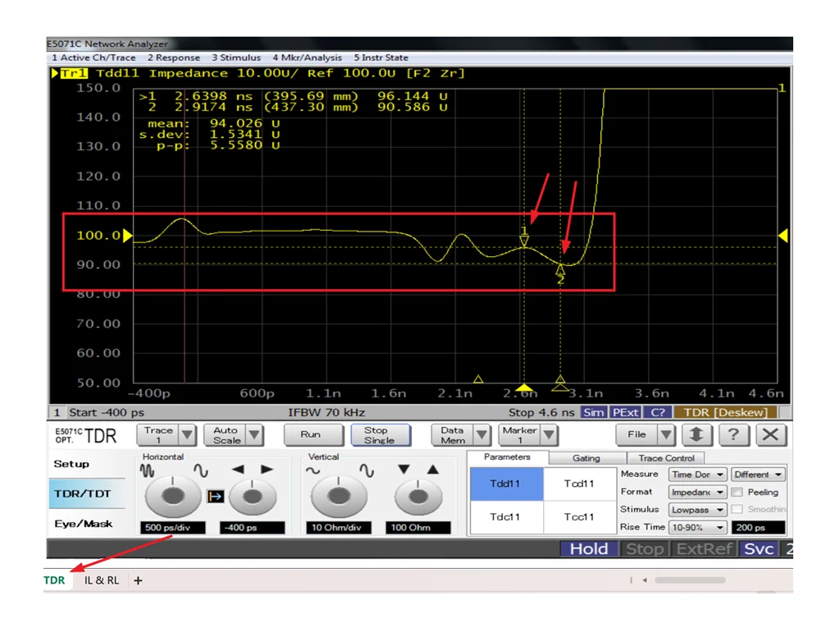Viewport: 840px width, 628px height.
Task: Open the Data Mem dropdown arrow
Action: 482,434
